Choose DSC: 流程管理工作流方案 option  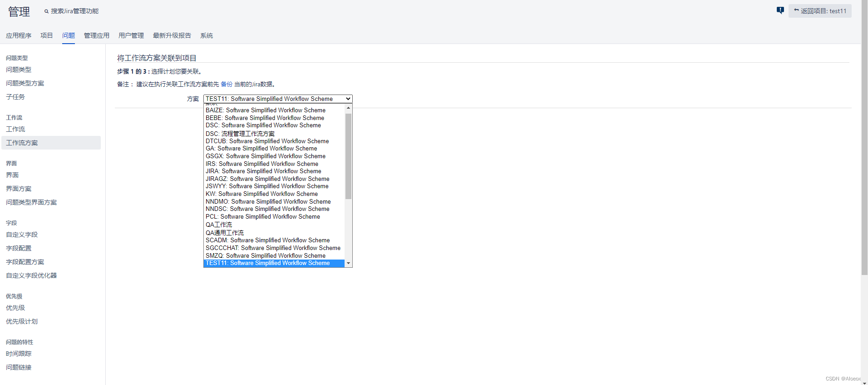point(240,134)
